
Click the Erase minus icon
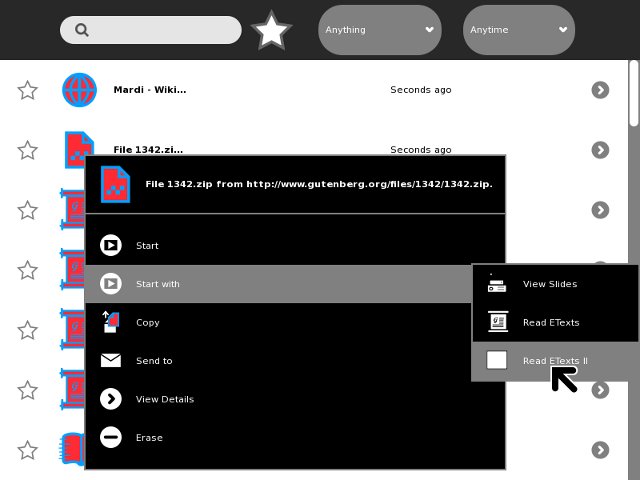[x=111, y=437]
